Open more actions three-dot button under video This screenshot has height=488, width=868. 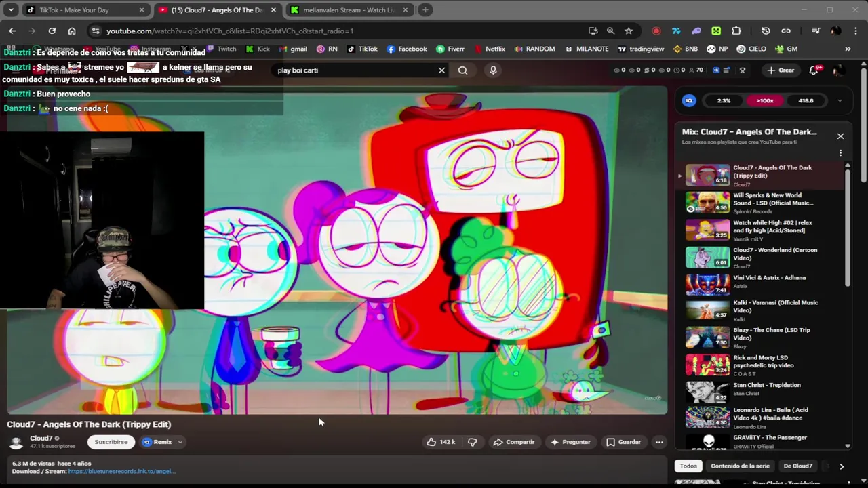tap(659, 442)
